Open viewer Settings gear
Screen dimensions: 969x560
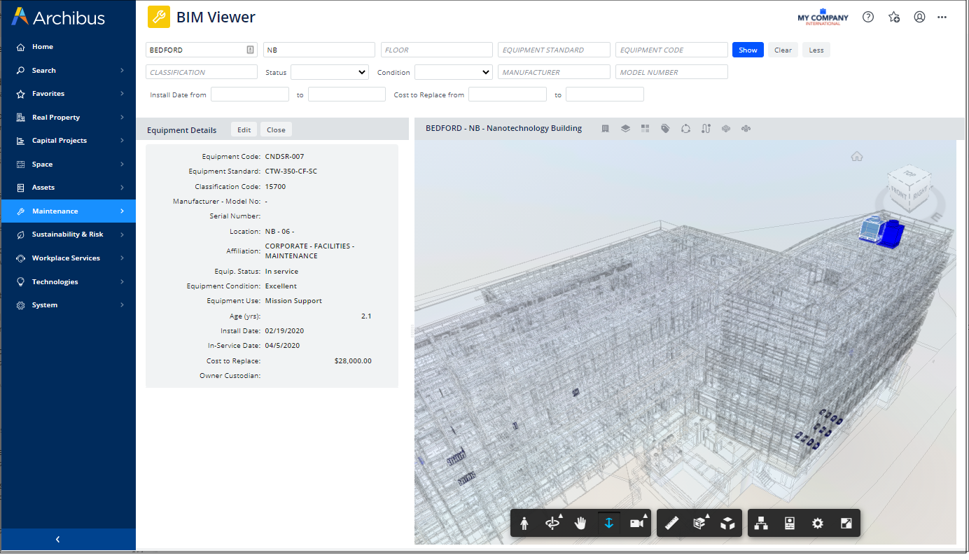point(817,524)
